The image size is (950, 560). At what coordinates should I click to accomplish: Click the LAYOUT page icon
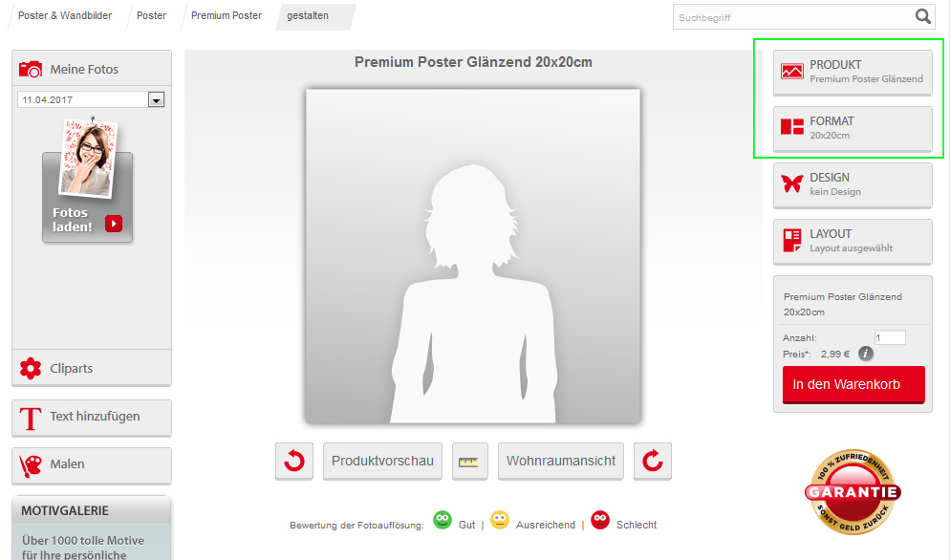click(792, 240)
